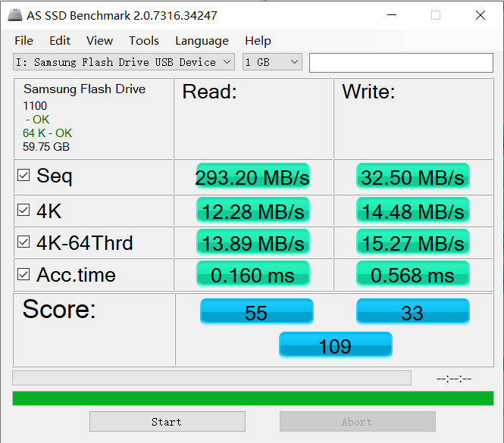Close the AS SSD Benchmark window

pyautogui.click(x=481, y=15)
